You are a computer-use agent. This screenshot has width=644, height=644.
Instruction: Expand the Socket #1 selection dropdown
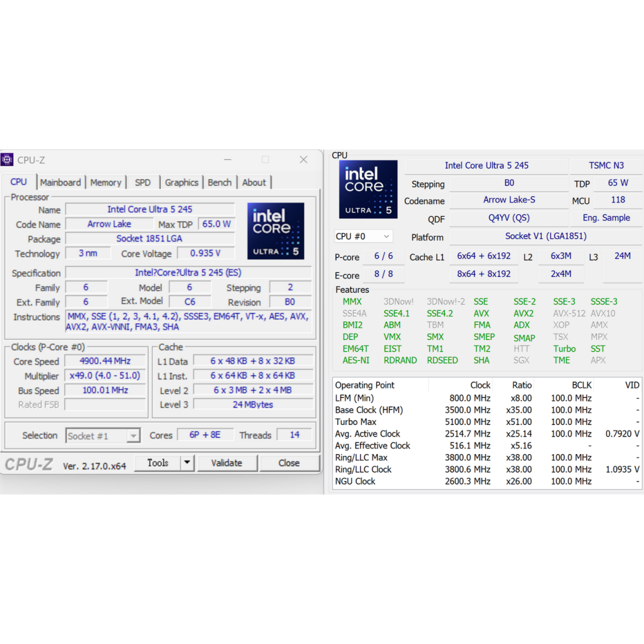133,436
